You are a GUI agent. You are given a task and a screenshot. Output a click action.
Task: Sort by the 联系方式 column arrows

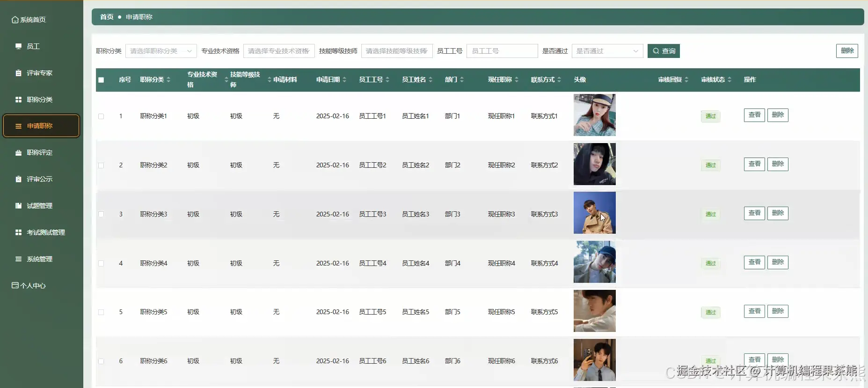click(559, 80)
